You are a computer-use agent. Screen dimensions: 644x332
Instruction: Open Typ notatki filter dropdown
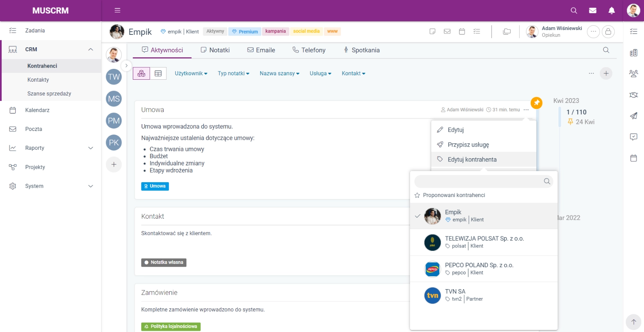pyautogui.click(x=234, y=73)
